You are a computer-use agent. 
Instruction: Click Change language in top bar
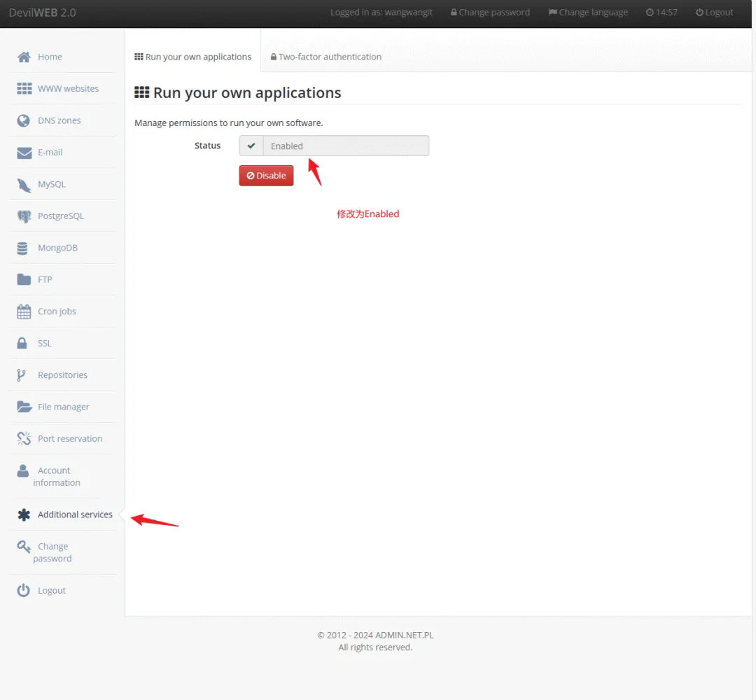point(588,13)
